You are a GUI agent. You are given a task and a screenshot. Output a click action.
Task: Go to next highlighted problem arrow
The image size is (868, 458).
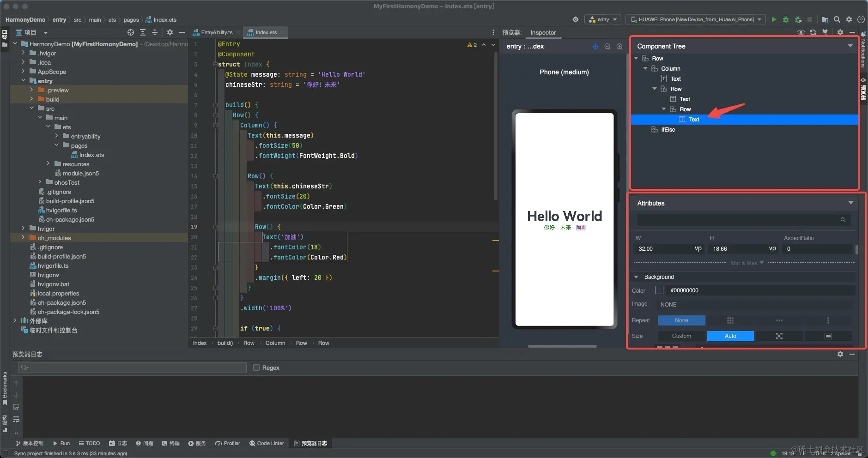(493, 45)
